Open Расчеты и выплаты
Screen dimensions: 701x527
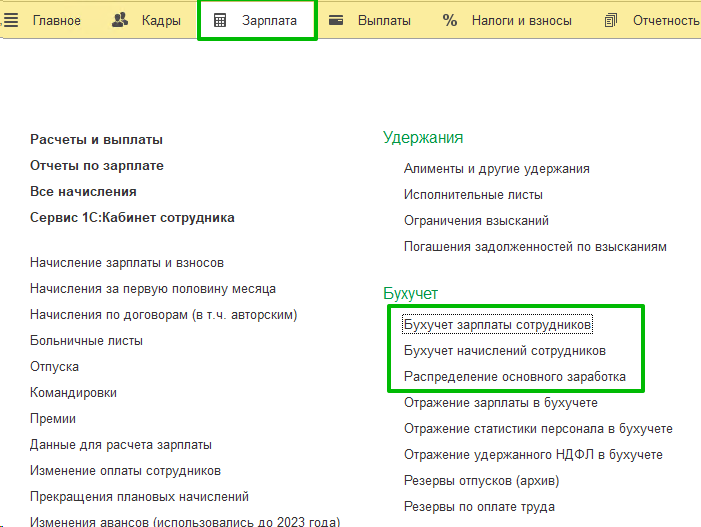click(96, 139)
